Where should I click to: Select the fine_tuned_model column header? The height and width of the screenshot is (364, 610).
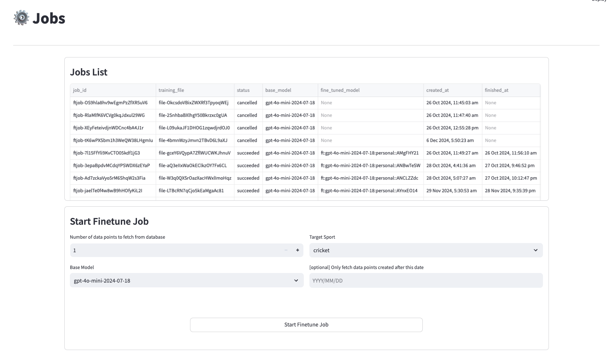tap(370, 90)
